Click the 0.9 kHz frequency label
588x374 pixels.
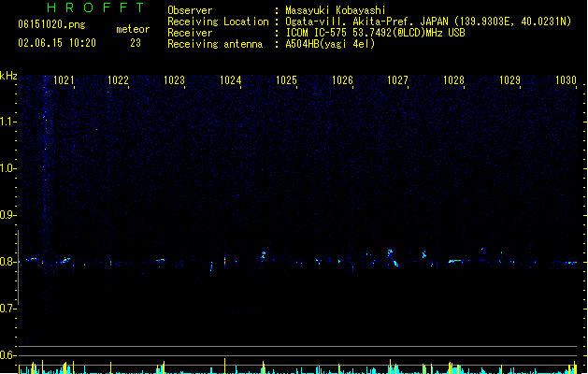click(7, 215)
